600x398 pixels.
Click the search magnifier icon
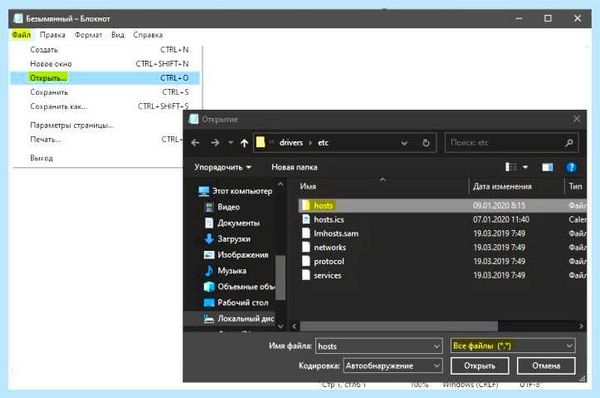click(x=569, y=143)
